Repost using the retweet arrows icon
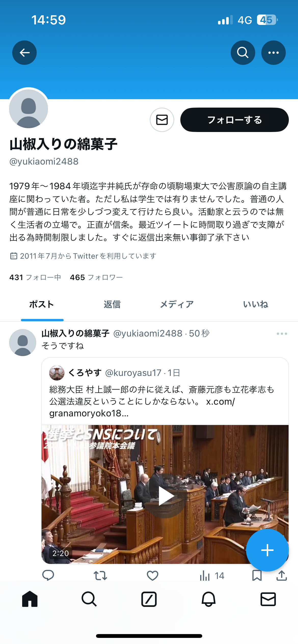The width and height of the screenshot is (298, 644). (x=100, y=576)
